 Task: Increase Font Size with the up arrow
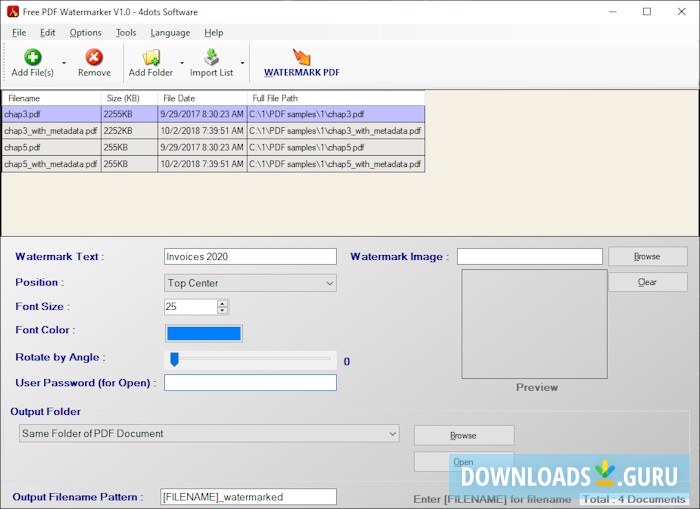tap(222, 303)
